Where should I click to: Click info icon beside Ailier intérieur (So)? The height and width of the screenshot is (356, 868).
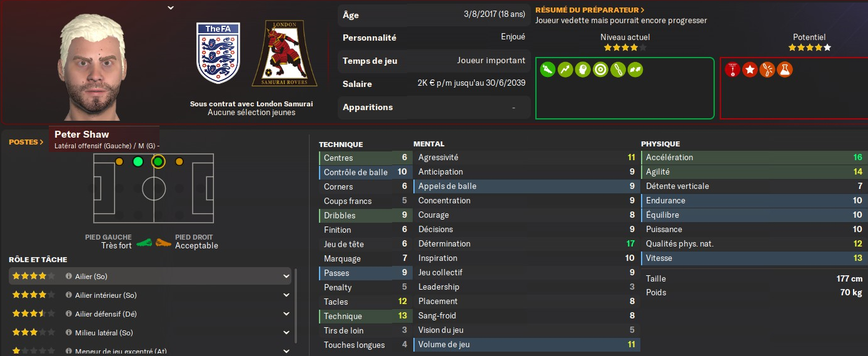[69, 295]
